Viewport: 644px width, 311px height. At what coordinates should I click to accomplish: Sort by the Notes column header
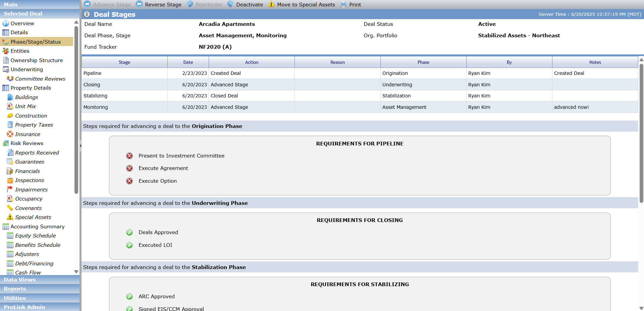[595, 62]
